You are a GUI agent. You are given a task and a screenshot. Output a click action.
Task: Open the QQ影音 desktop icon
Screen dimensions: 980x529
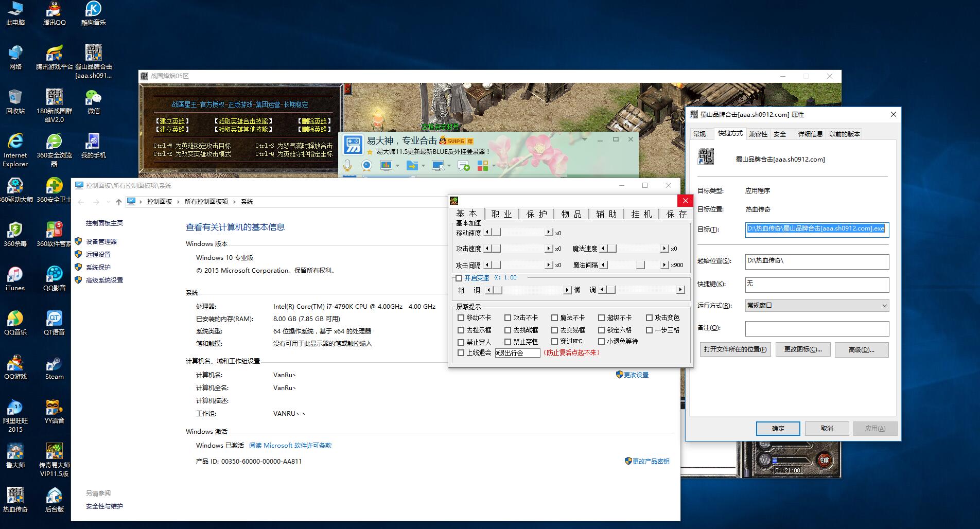click(54, 279)
